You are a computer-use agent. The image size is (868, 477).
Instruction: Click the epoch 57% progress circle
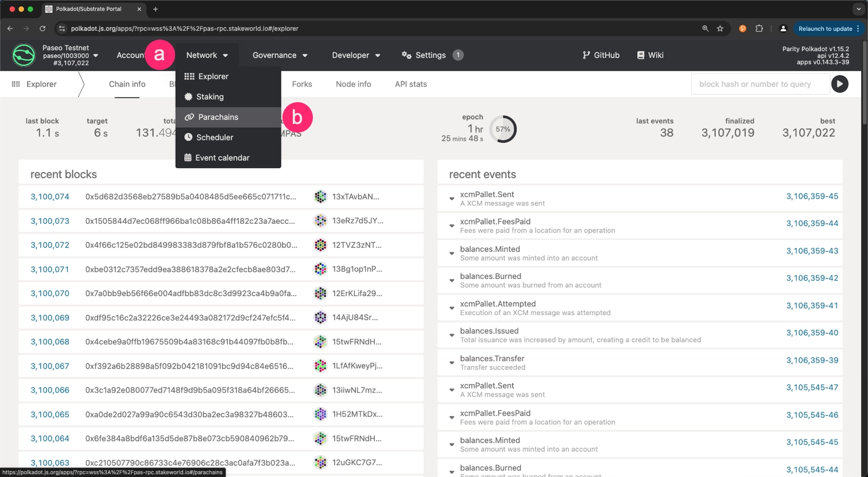503,129
